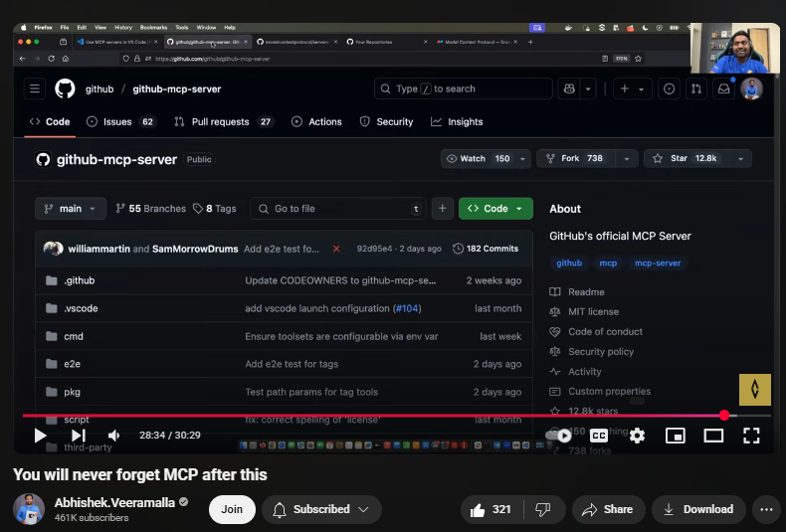Open main branch selector
Viewport: 786px width, 532px height.
pos(71,209)
